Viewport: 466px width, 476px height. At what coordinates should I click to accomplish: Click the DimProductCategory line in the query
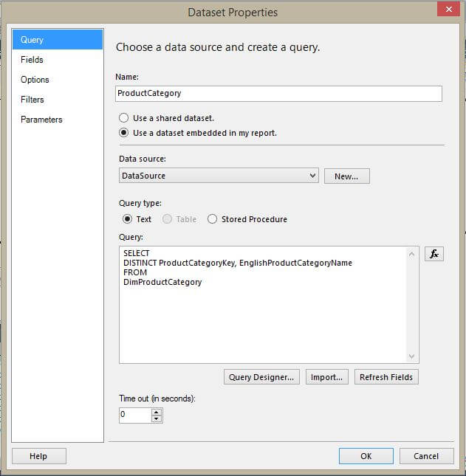[162, 282]
